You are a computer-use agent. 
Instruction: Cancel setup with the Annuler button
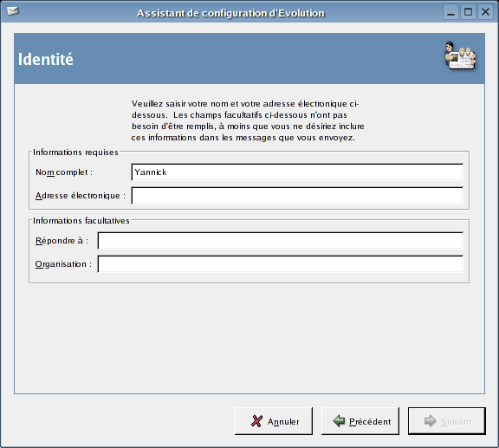point(274,421)
